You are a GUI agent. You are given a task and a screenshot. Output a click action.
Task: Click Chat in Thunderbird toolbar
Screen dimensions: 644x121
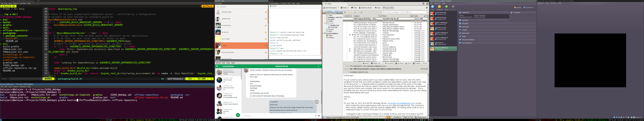click(x=354, y=8)
